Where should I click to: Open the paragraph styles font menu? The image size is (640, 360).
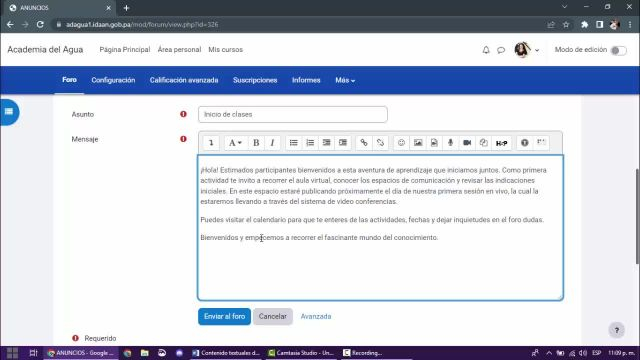235,143
